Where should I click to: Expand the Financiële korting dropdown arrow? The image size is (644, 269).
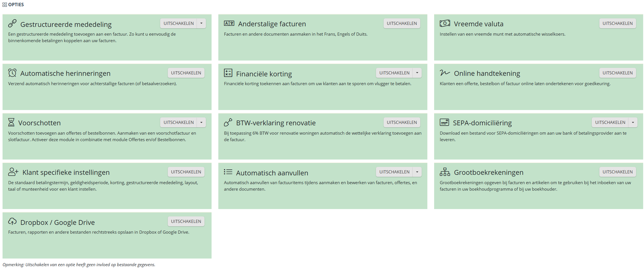417,73
